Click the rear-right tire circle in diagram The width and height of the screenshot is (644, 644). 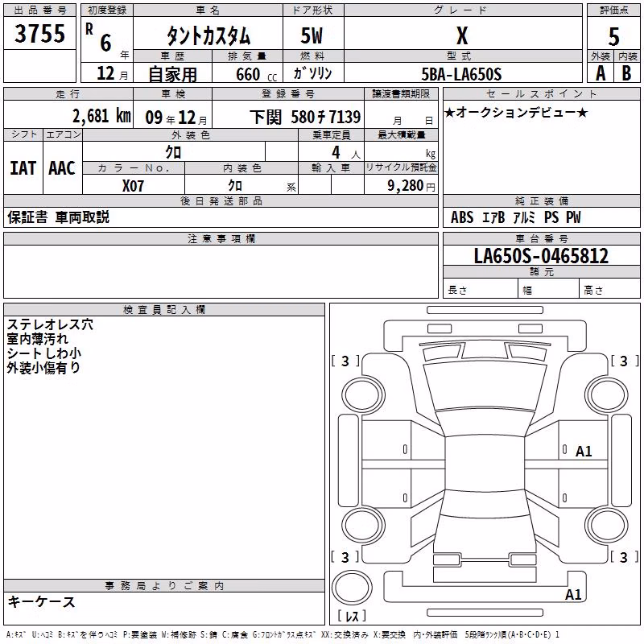(607, 526)
